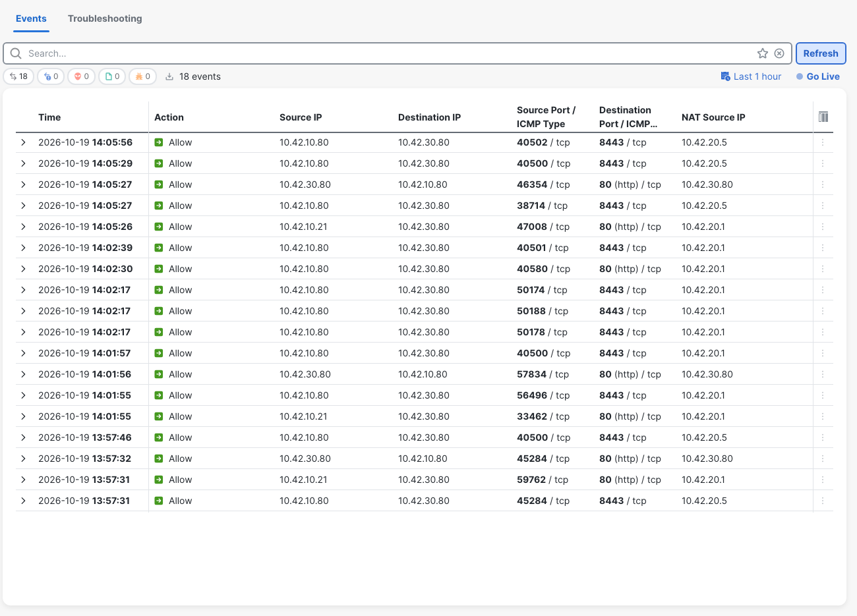The image size is (857, 616).
Task: Toggle the orange icon filter chip
Action: 143,76
